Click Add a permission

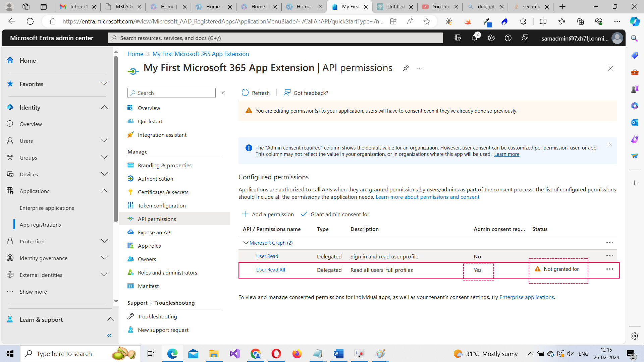pos(268,214)
